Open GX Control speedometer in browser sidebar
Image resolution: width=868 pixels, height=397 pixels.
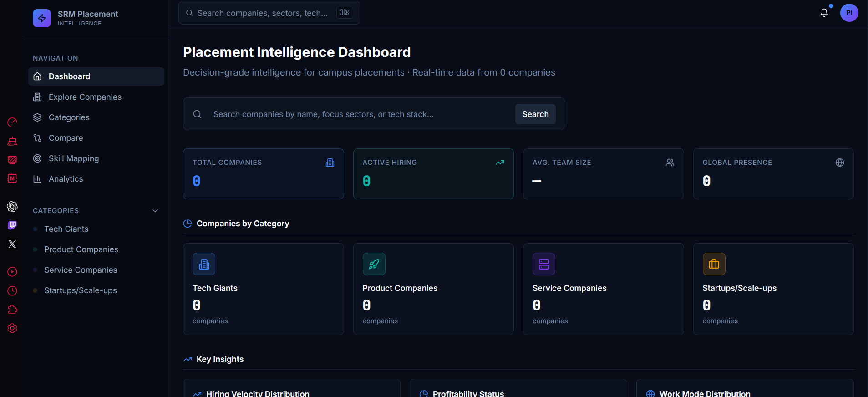click(x=12, y=122)
